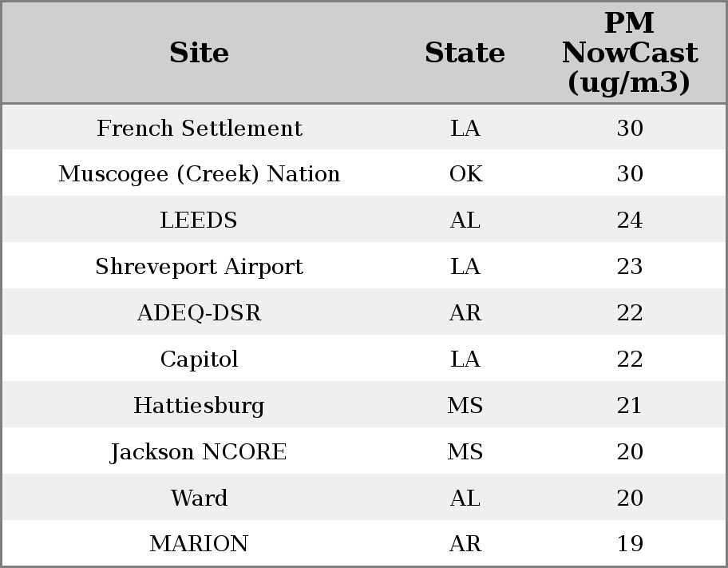728x568 pixels.
Task: Click the State column header
Action: tap(465, 54)
